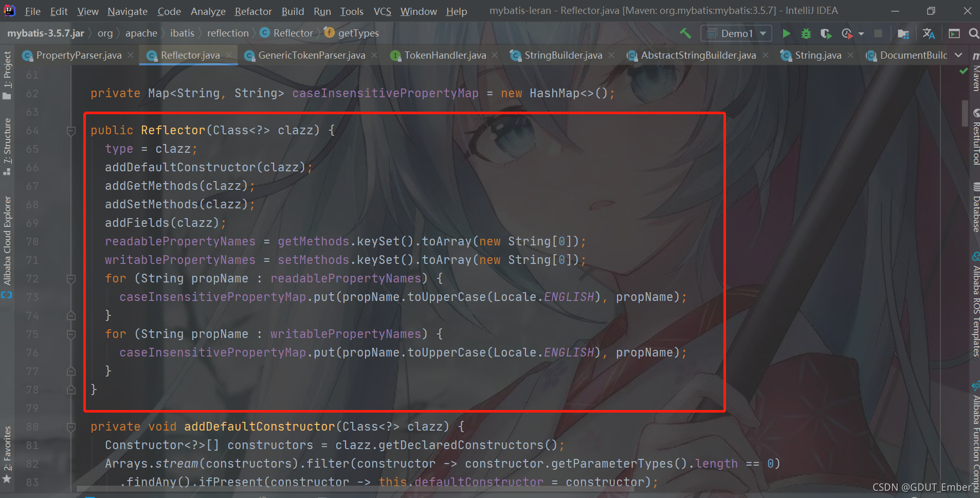Viewport: 980px width, 498px height.
Task: Click the apache breadcrumb
Action: (141, 33)
